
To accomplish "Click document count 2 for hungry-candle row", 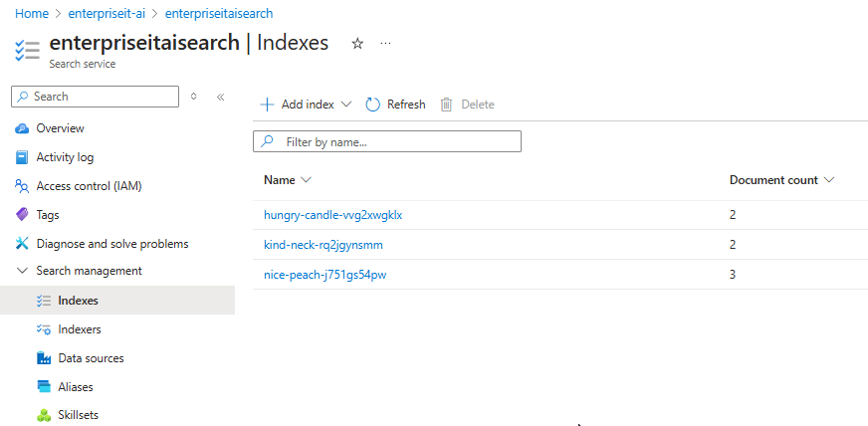I will coord(733,215).
